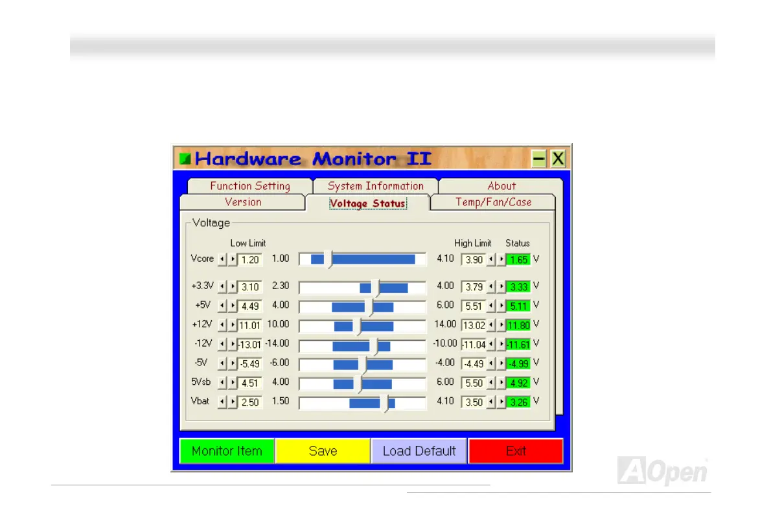The image size is (771, 532).
Task: Go to the Version tab
Action: (x=243, y=202)
